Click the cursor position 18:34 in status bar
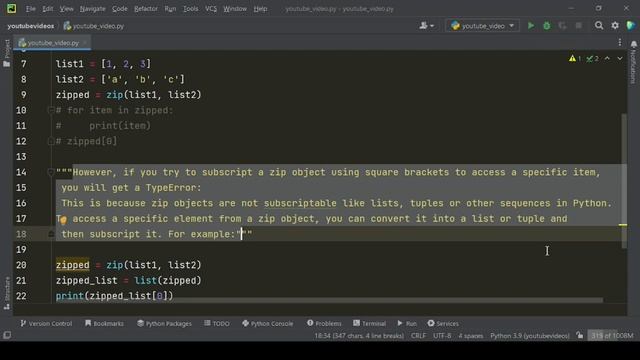Image resolution: width=640 pixels, height=360 pixels. click(x=359, y=336)
